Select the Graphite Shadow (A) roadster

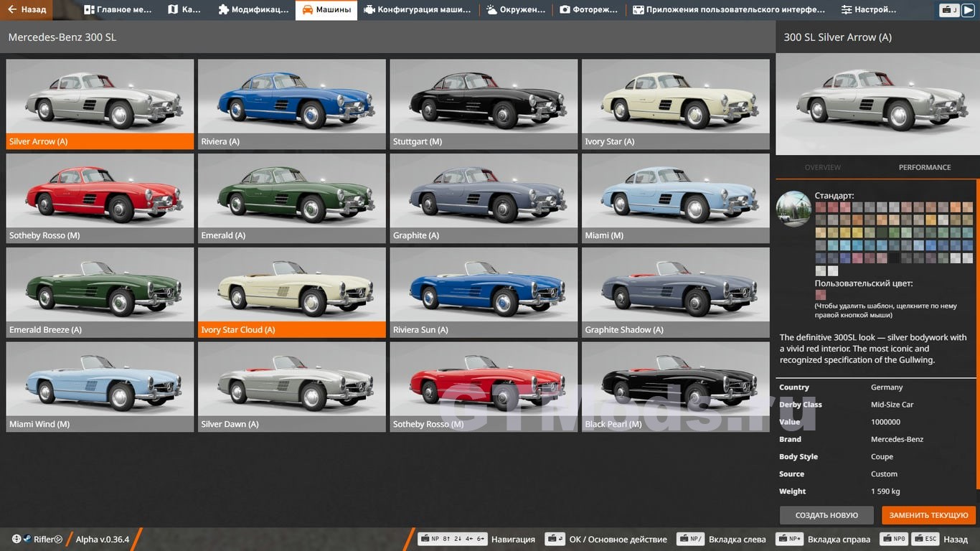point(676,293)
